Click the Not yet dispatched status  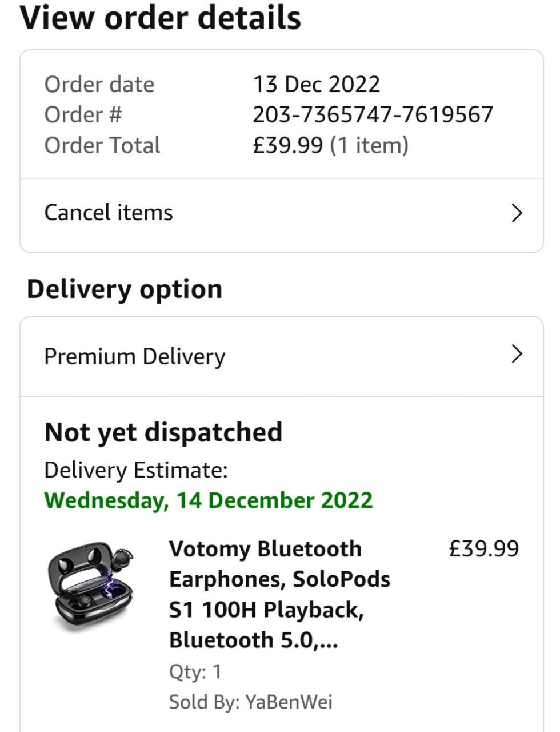coord(163,432)
